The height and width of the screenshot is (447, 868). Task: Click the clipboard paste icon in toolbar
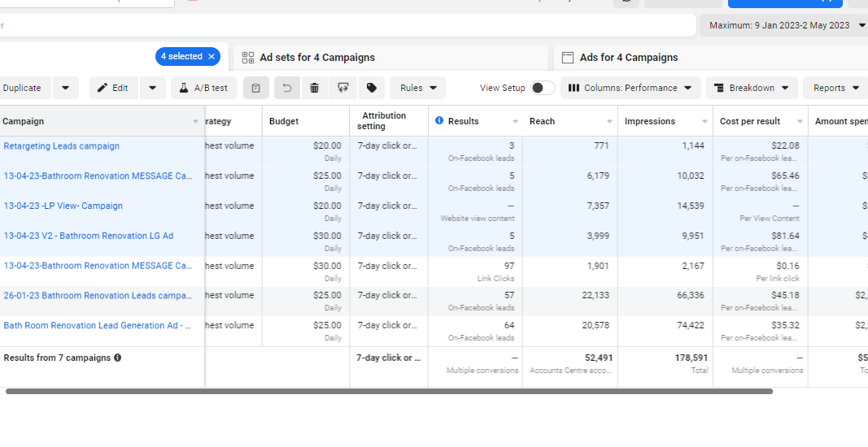(256, 88)
